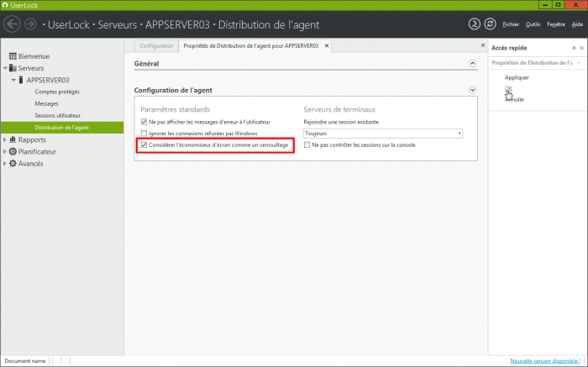Select Comptes protégés in the tree
The height and width of the screenshot is (367, 588).
pos(57,92)
